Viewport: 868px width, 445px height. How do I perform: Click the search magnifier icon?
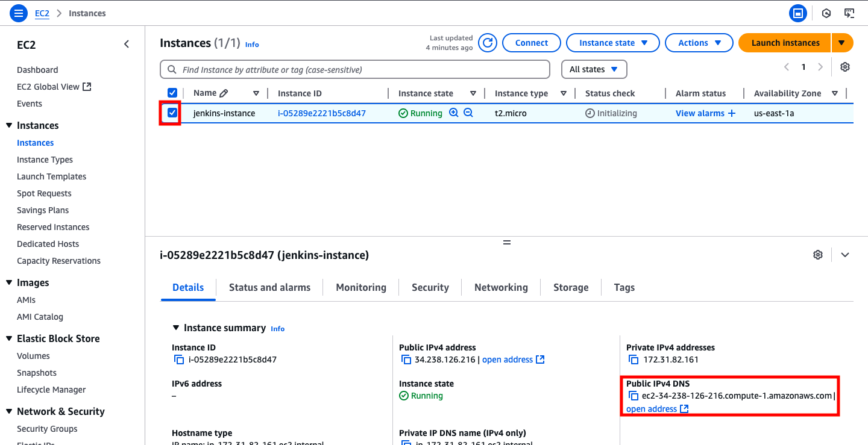(x=172, y=70)
